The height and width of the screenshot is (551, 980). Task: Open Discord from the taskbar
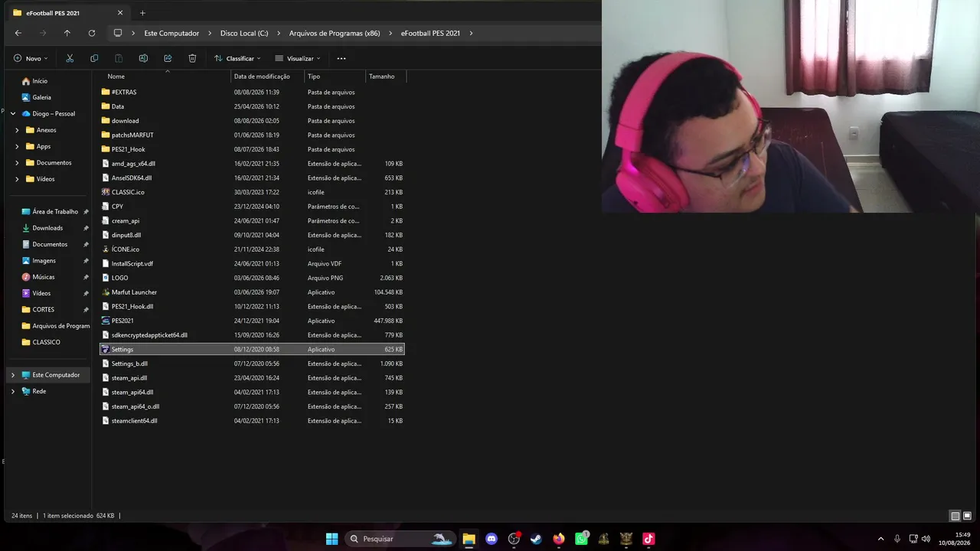[x=492, y=539]
